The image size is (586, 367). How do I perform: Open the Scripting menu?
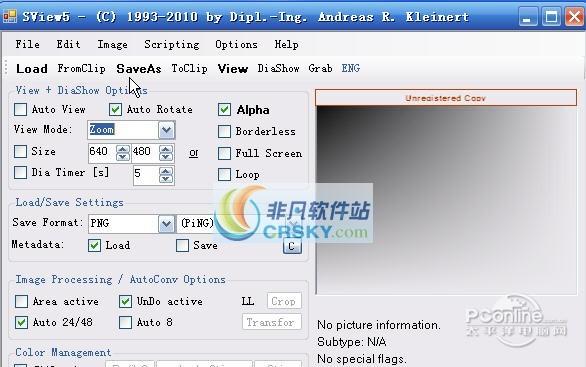[172, 44]
